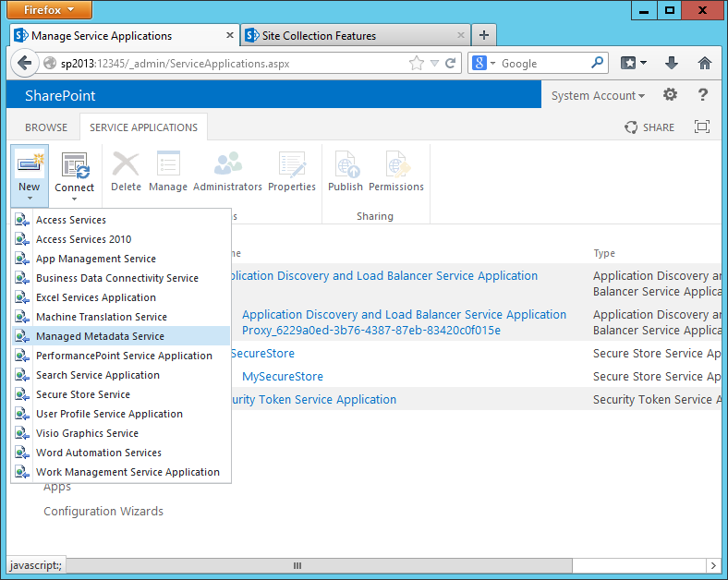This screenshot has height=580, width=728.
Task: Click the site identity globe icon
Action: pyautogui.click(x=50, y=63)
